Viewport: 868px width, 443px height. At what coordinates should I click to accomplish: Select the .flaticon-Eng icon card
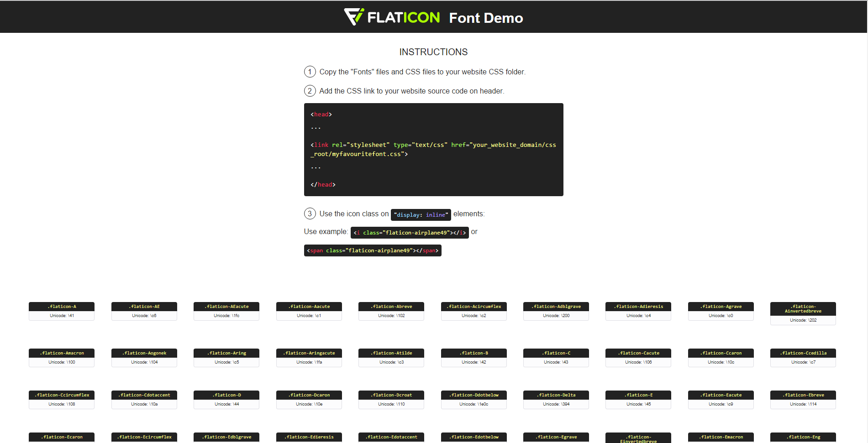[803, 437]
